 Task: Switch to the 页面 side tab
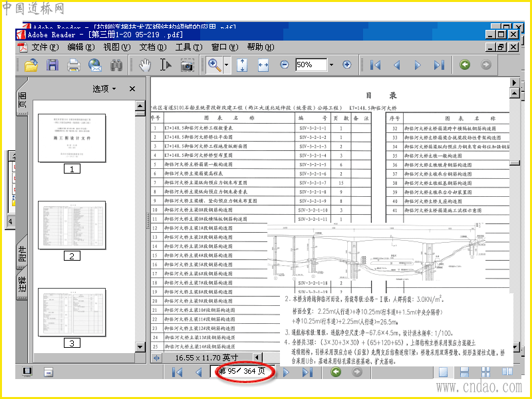pos(22,99)
